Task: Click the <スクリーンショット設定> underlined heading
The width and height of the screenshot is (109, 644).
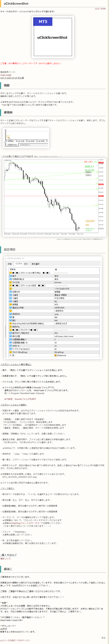Action: [14, 405]
